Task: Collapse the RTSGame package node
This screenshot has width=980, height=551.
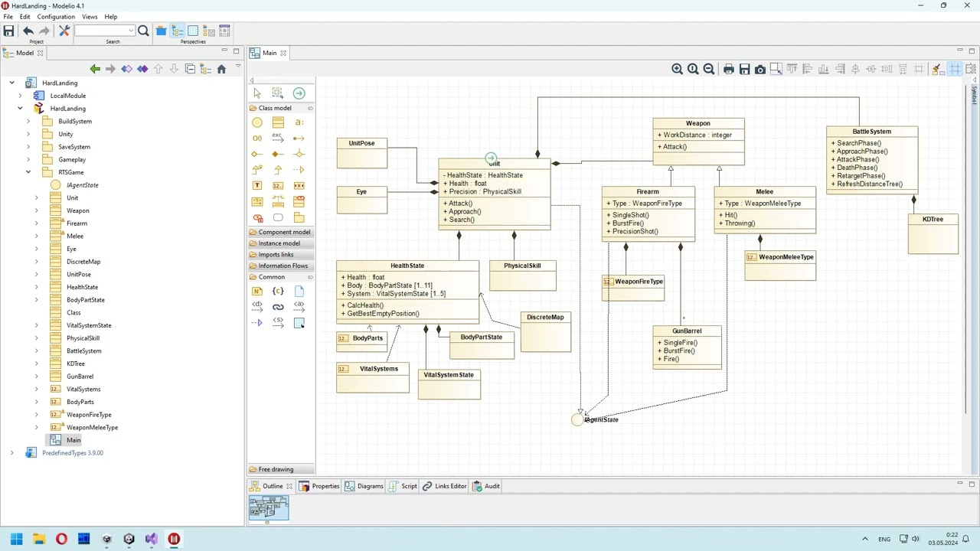Action: click(28, 172)
